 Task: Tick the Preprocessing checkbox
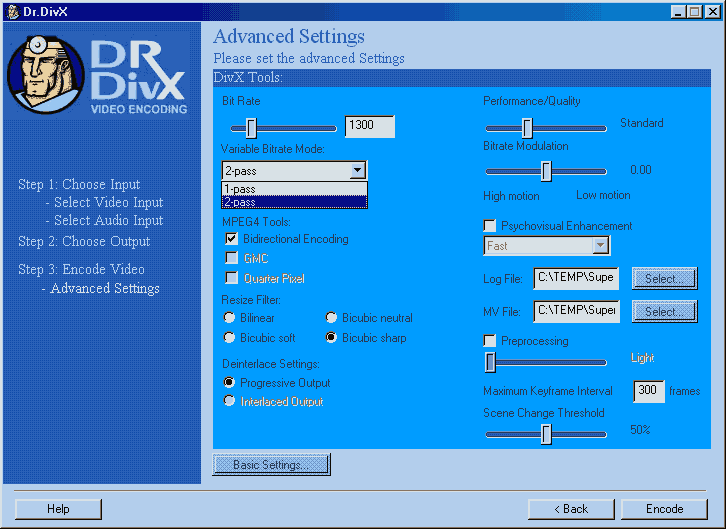click(490, 341)
